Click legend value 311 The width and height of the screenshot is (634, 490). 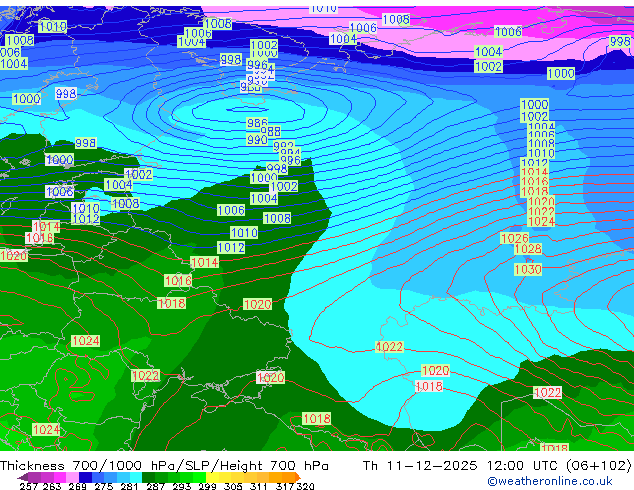tap(259, 486)
